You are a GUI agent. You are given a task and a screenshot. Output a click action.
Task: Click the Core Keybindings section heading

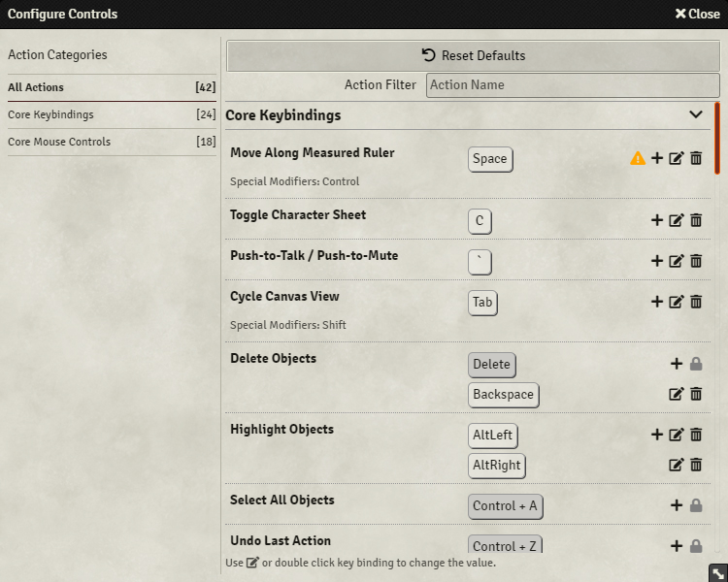pyautogui.click(x=283, y=115)
